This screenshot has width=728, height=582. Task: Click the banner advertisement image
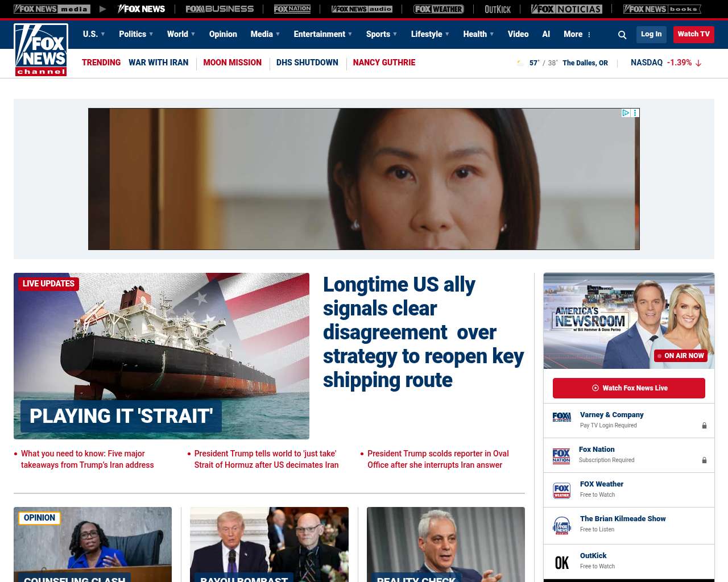tap(364, 179)
